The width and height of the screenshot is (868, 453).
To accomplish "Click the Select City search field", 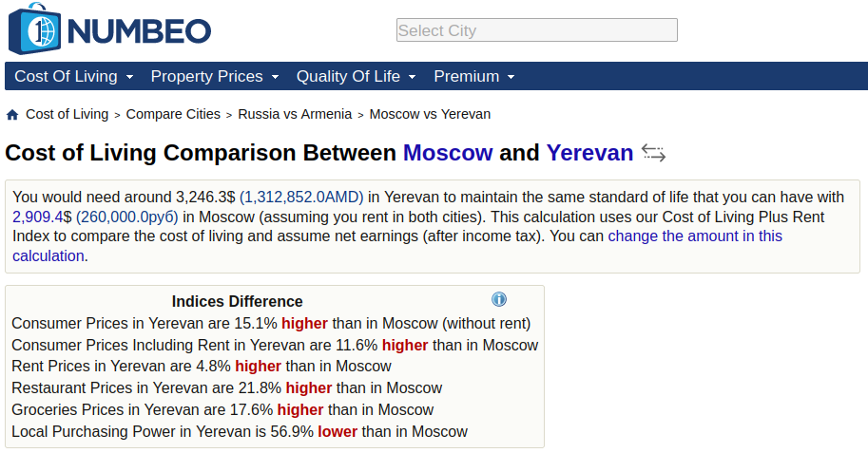I will (x=536, y=30).
